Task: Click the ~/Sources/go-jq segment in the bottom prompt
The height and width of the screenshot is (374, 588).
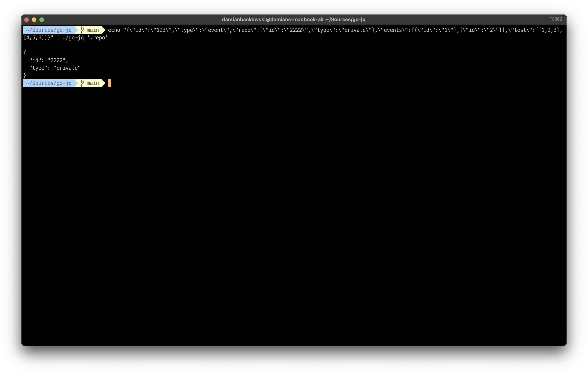Action: tap(49, 83)
